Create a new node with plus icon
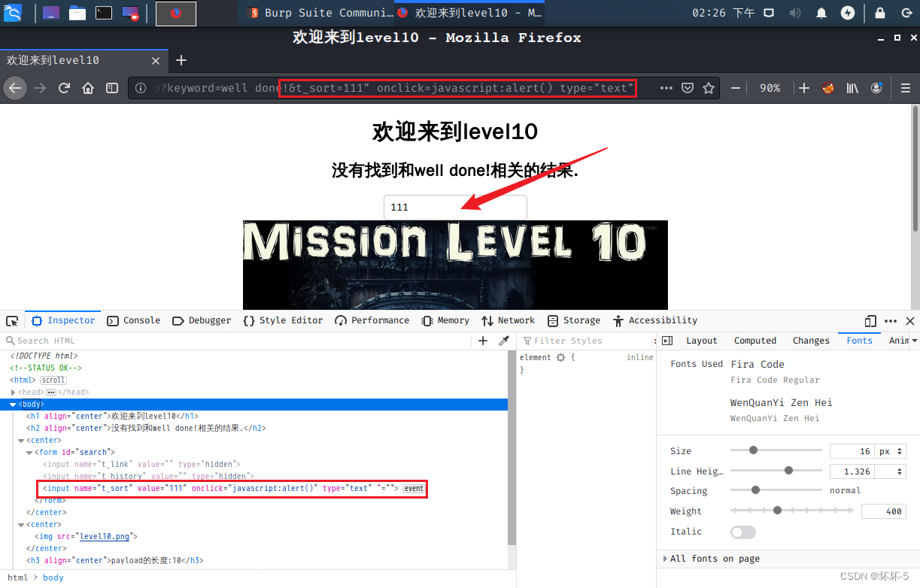The height and width of the screenshot is (588, 920). [483, 341]
